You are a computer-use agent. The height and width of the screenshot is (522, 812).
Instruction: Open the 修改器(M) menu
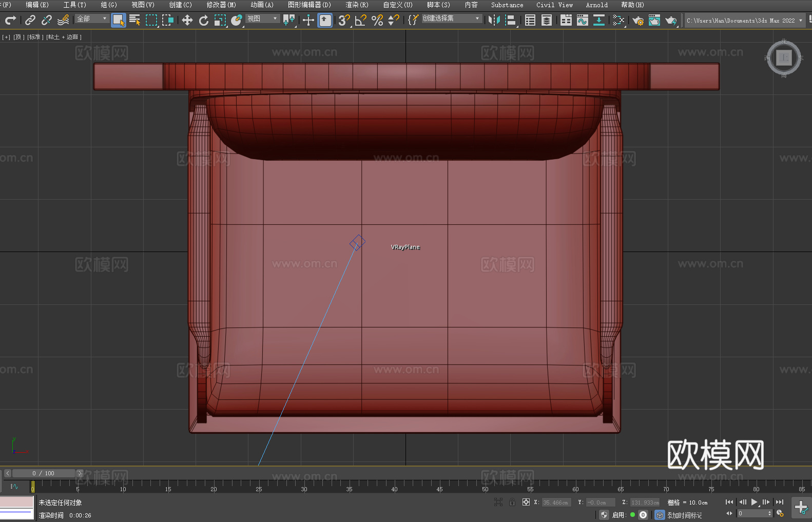tap(221, 5)
